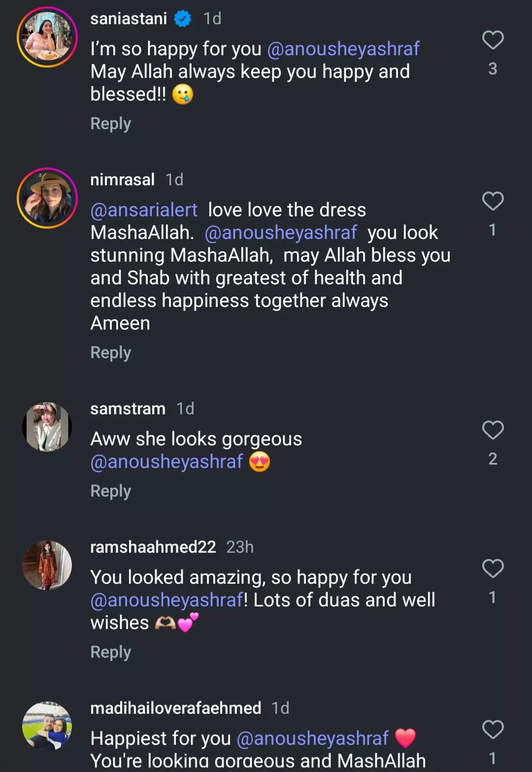Image resolution: width=532 pixels, height=772 pixels.
Task: Reply to samstram's comment
Action: click(x=111, y=491)
